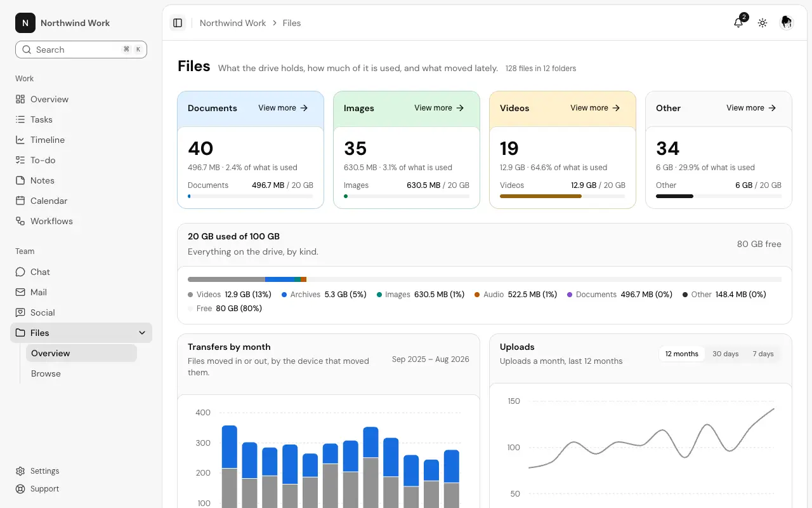The height and width of the screenshot is (508, 812).
Task: Click Northwind Work breadcrumb link
Action: [233, 23]
